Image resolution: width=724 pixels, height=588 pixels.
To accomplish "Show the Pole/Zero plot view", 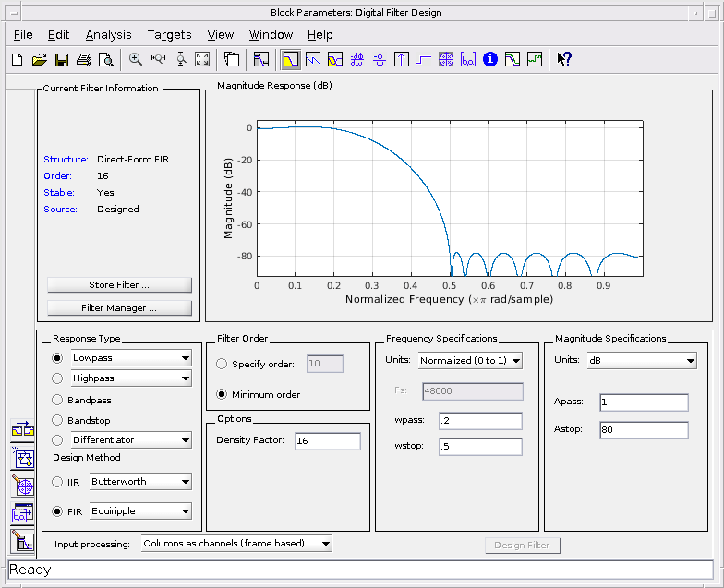I will pos(446,59).
